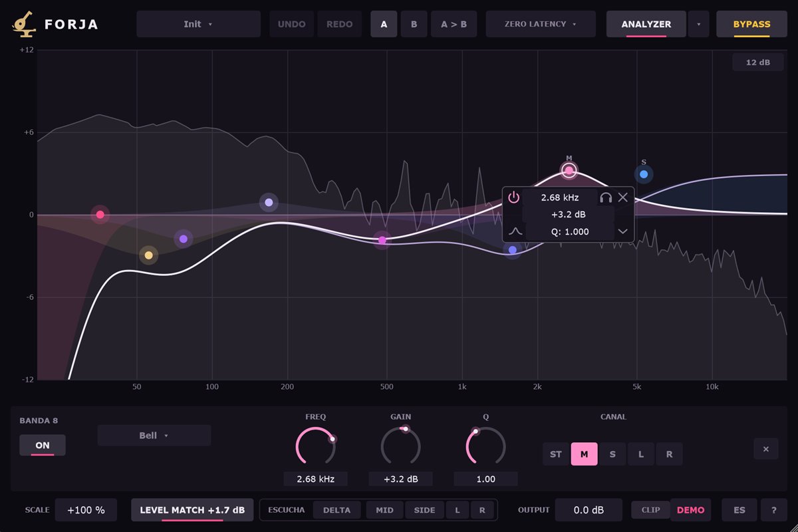798x532 pixels.
Task: Click the FREQ knob
Action: 315,446
